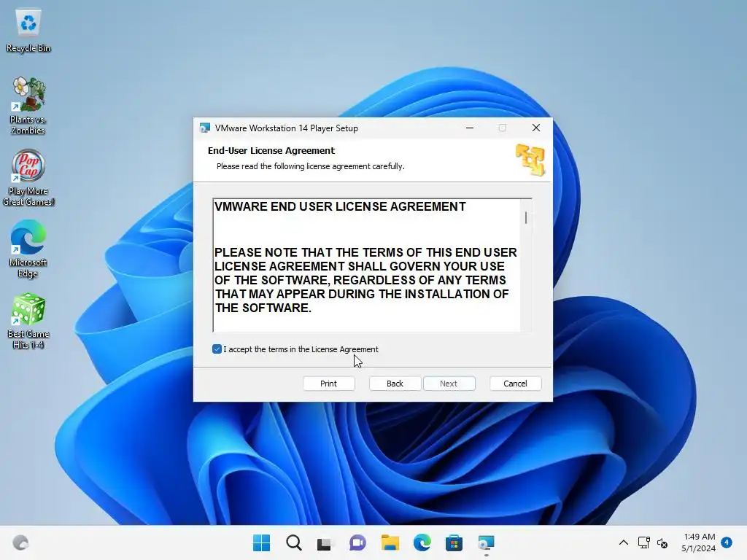
Task: Select Plants vs. Zombies desktop shortcut
Action: pos(28,106)
